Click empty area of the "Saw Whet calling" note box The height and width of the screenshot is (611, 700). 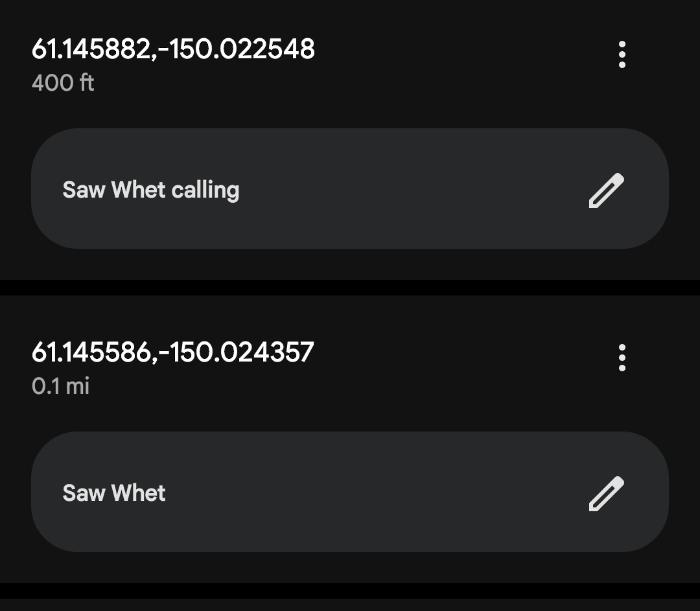point(402,189)
